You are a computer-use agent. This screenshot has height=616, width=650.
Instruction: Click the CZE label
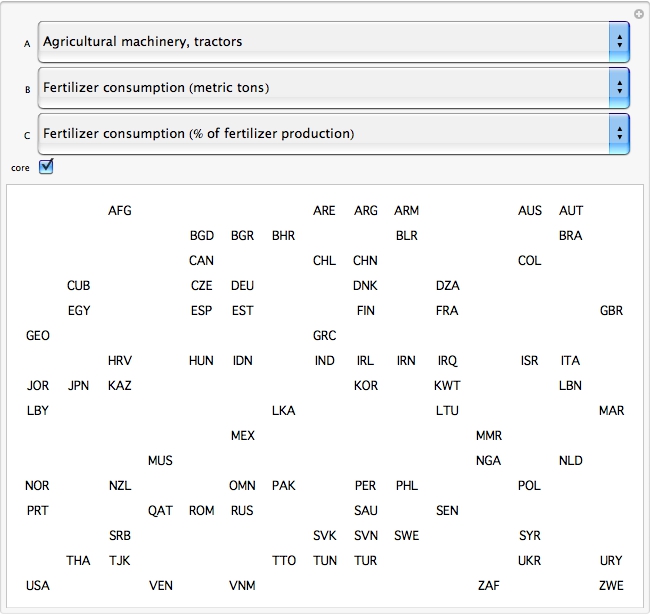[201, 286]
